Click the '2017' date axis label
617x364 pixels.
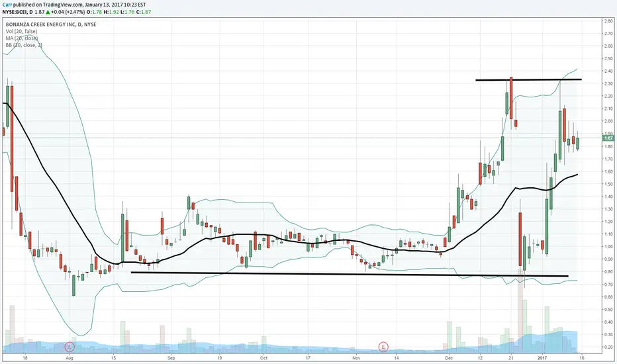click(542, 358)
